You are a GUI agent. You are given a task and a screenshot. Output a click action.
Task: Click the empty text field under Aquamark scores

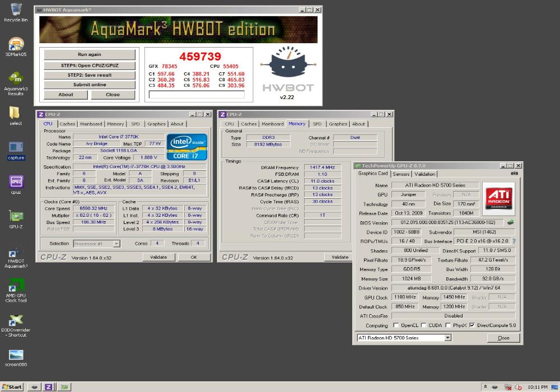coord(197,95)
